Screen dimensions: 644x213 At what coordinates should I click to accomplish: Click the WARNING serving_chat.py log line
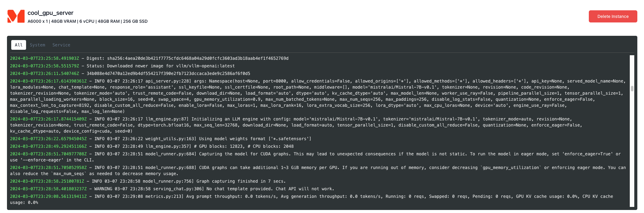pos(172,189)
